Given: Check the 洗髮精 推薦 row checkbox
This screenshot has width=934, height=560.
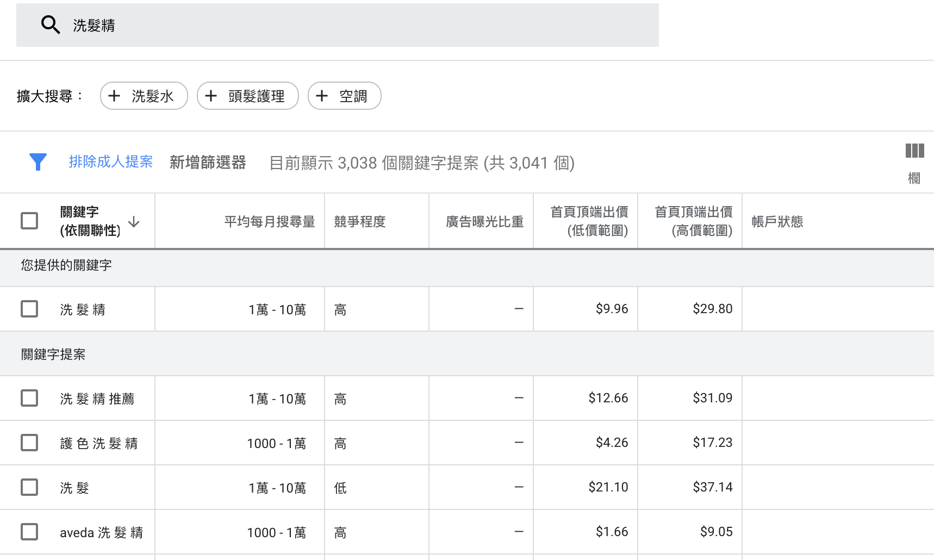Looking at the screenshot, I should [29, 398].
